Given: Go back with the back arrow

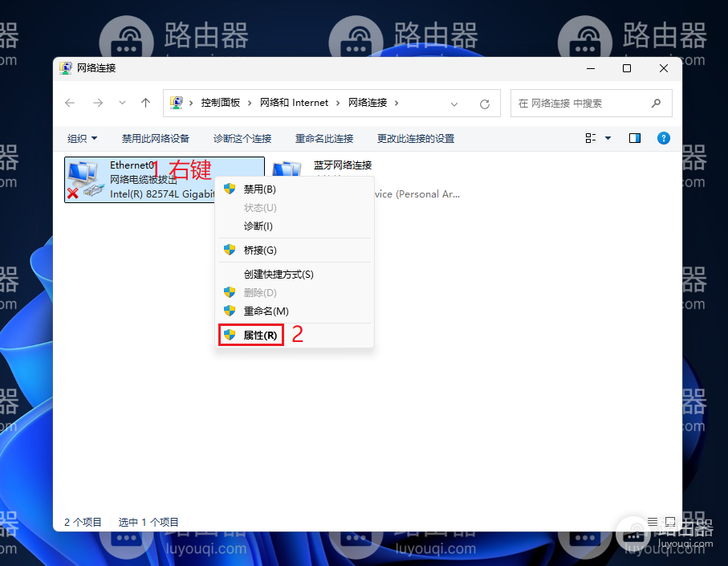Looking at the screenshot, I should (x=70, y=103).
